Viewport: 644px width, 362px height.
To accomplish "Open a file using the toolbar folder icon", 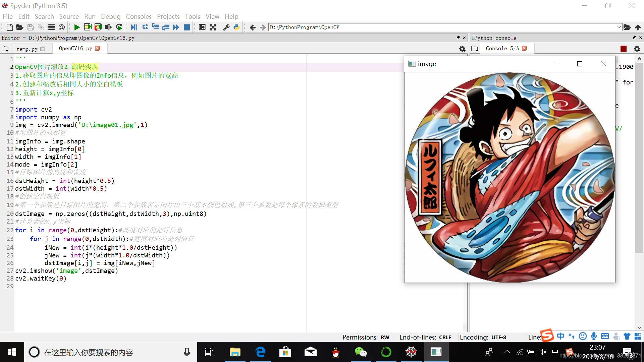I will tap(19, 27).
